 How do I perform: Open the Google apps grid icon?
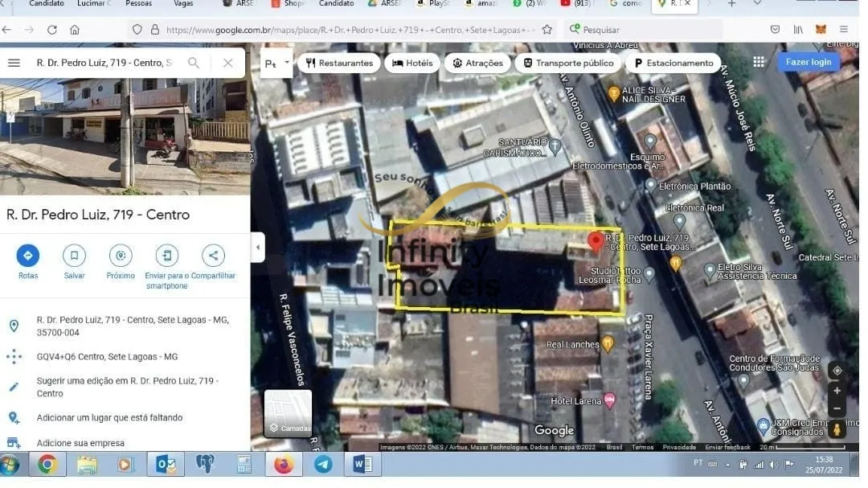click(759, 62)
